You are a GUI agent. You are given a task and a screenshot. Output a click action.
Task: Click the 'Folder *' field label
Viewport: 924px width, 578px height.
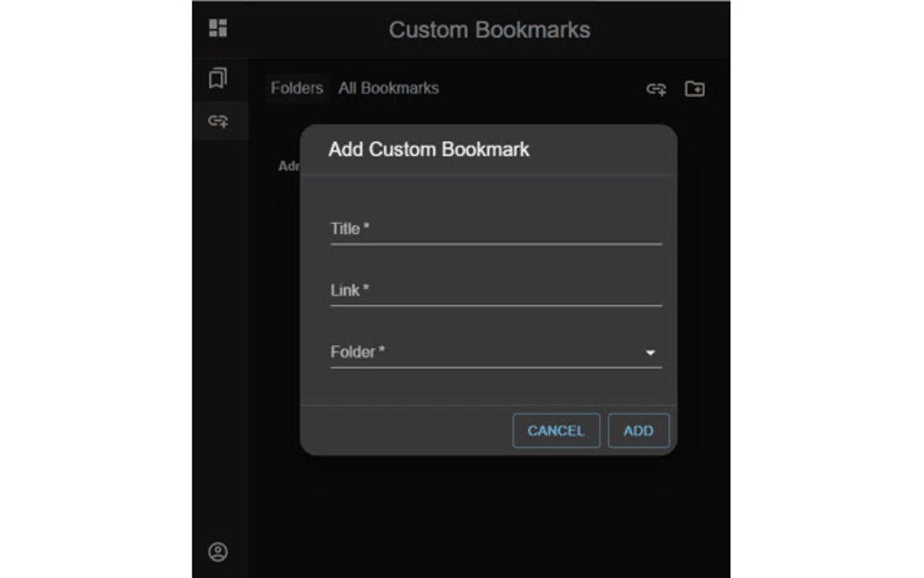point(358,352)
